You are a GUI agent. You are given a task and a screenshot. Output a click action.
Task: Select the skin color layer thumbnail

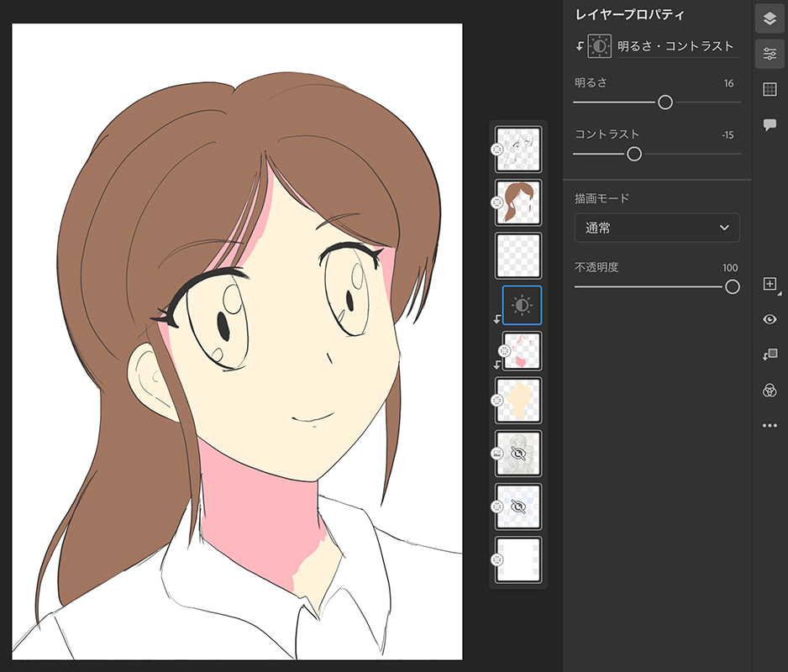click(518, 401)
